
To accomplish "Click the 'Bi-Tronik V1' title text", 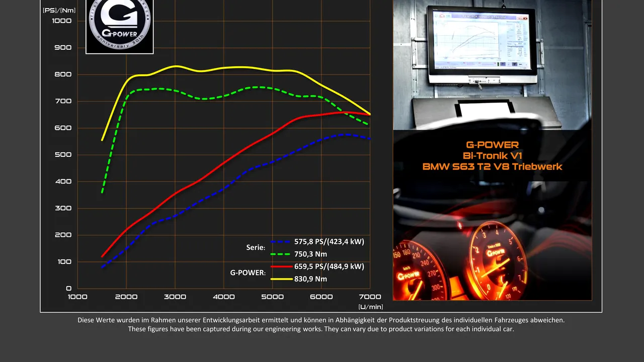I will tap(492, 156).
